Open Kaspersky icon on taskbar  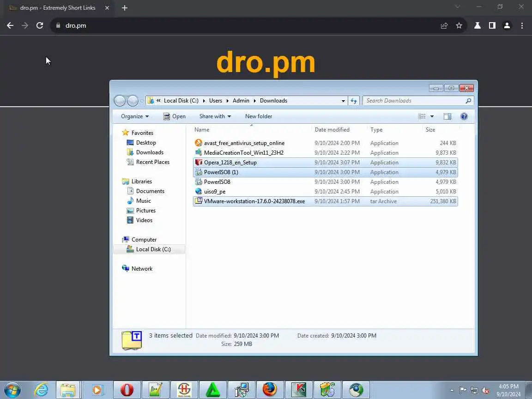point(299,390)
